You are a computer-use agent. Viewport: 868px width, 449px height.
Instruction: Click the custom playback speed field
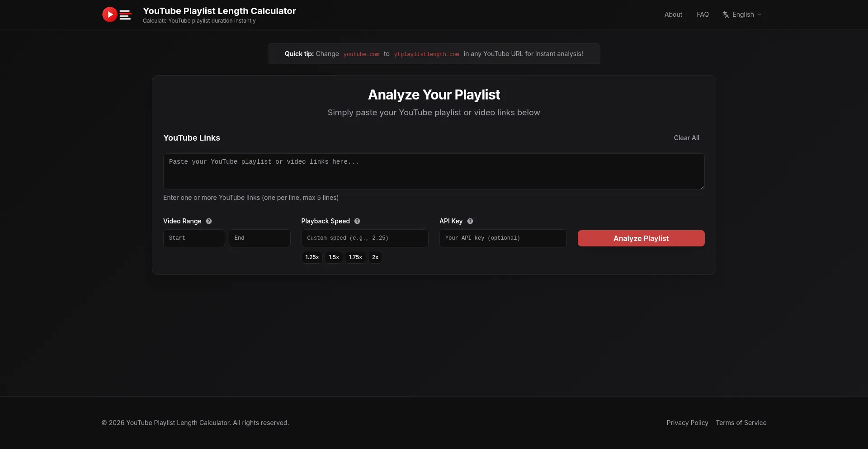tap(365, 238)
